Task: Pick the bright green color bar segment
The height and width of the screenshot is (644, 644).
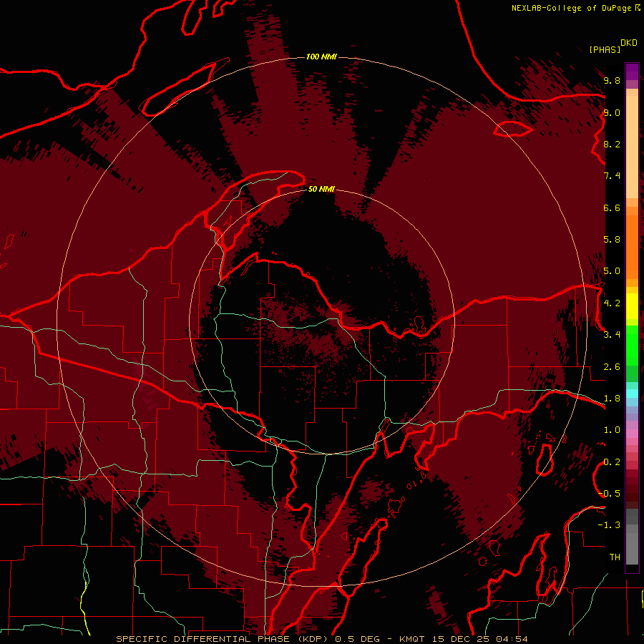Action: [x=632, y=346]
